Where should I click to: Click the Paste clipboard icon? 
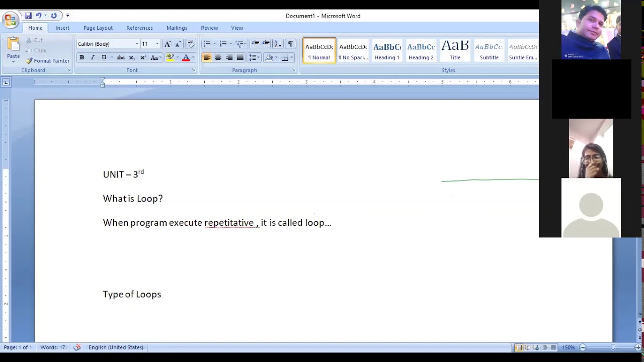[14, 44]
